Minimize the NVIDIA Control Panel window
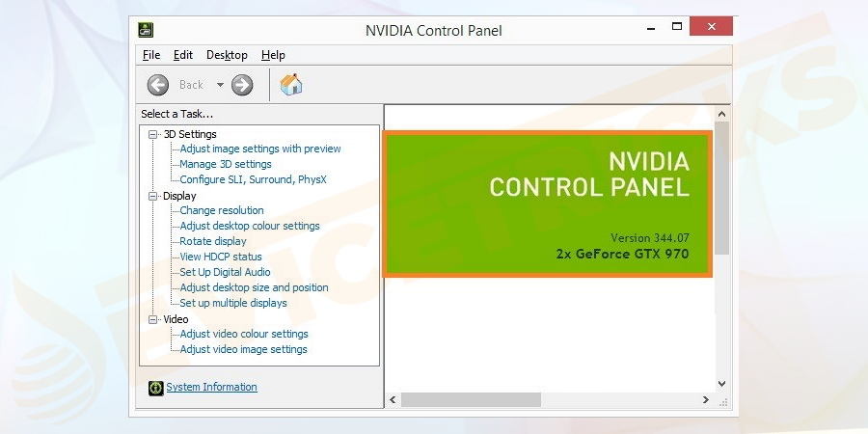This screenshot has width=868, height=434. tap(652, 27)
